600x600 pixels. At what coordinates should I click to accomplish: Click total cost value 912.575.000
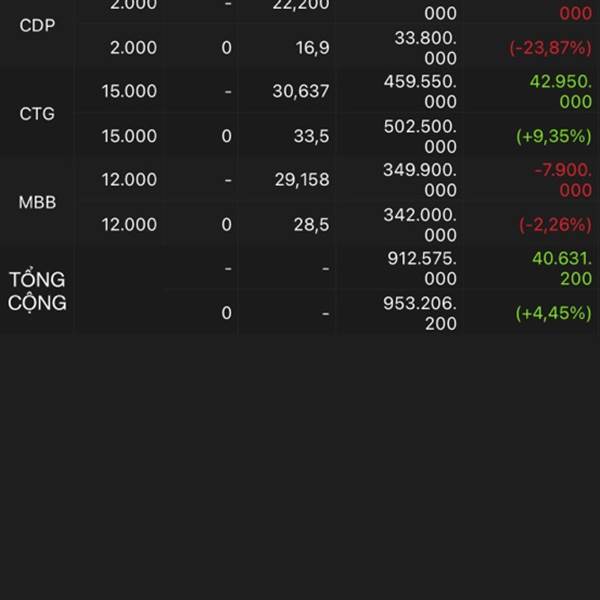(422, 269)
